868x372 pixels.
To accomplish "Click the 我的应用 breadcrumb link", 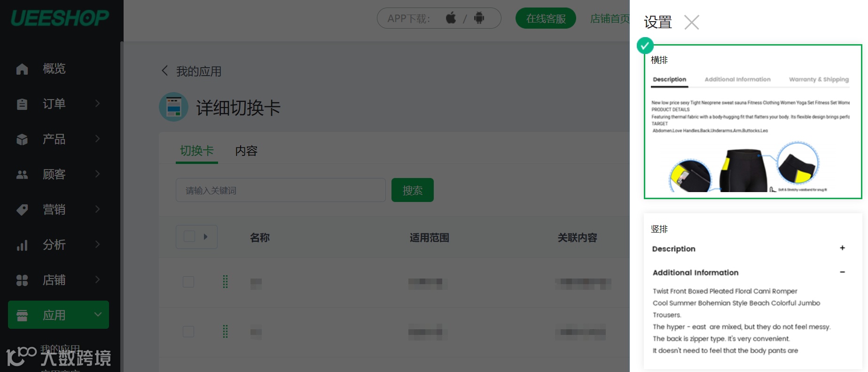I will pos(199,71).
